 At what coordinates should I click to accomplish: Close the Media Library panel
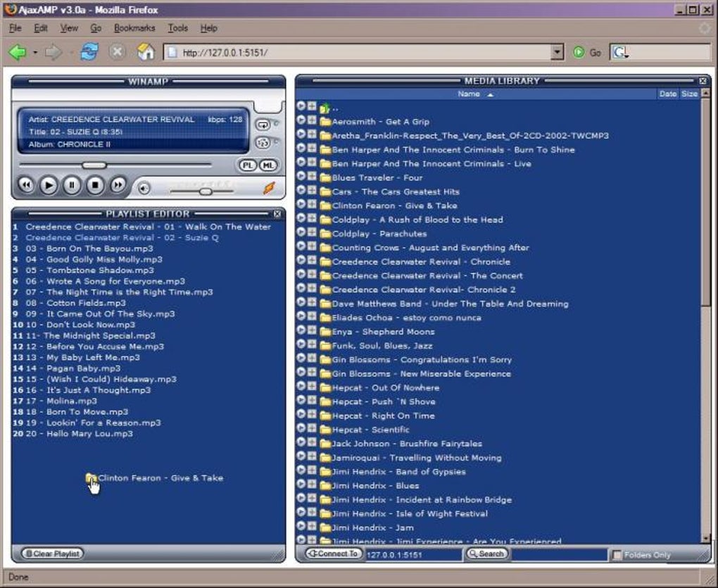703,81
